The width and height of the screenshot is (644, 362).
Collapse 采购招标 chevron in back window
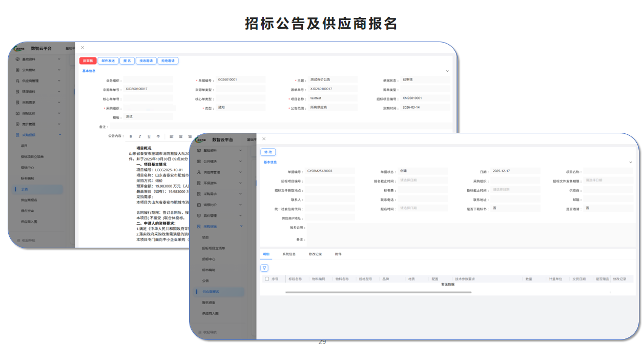pyautogui.click(x=59, y=134)
